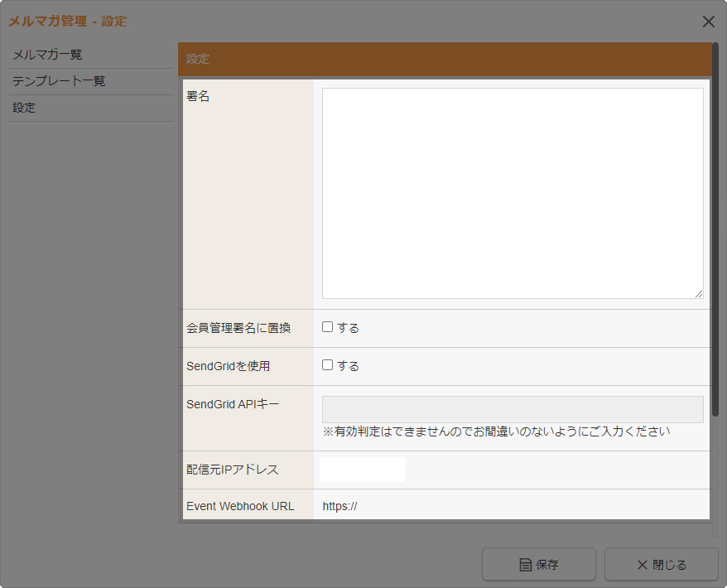Click the SendGrid APIキー label

click(x=233, y=404)
